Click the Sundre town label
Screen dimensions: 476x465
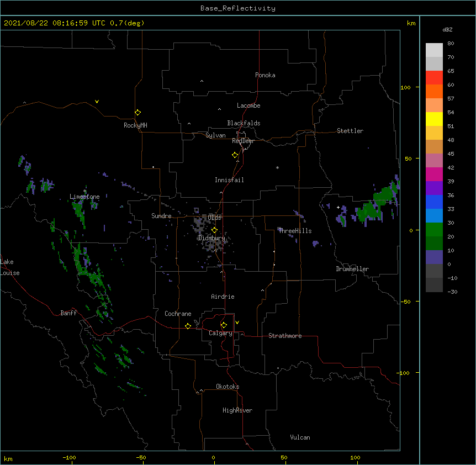161,216
